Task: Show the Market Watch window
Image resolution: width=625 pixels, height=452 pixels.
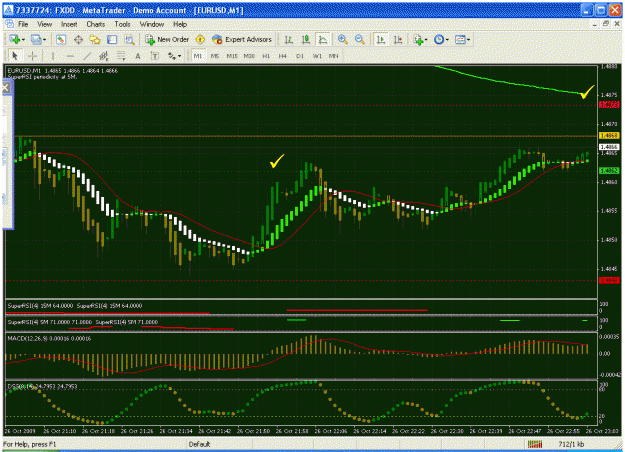Action: [x=61, y=39]
